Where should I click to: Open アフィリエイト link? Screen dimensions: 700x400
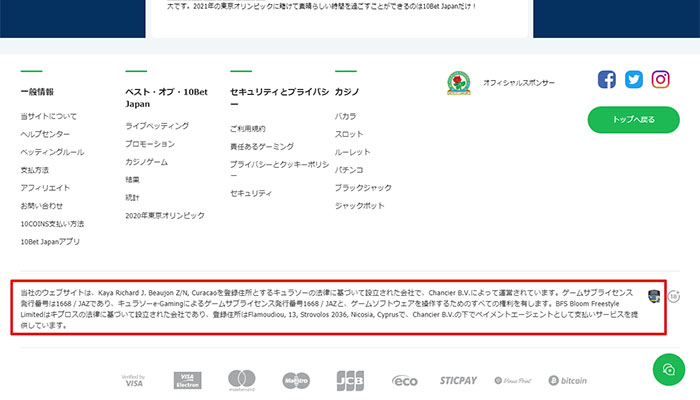[x=45, y=188]
